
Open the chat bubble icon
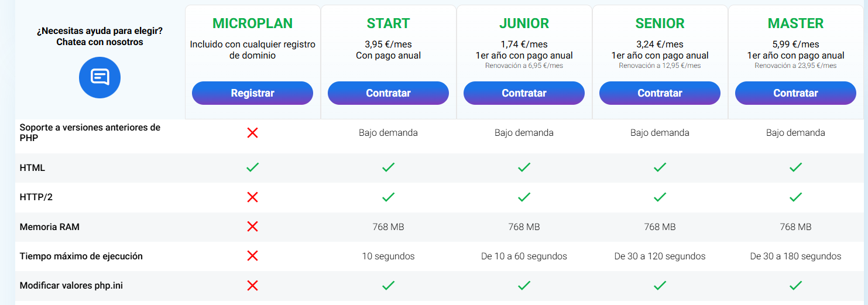(100, 77)
